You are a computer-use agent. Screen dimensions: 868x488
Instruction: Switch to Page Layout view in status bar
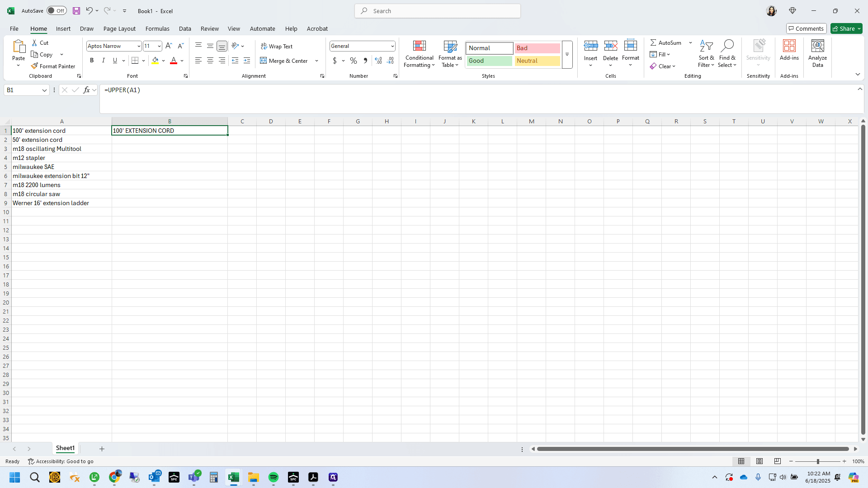coord(759,461)
